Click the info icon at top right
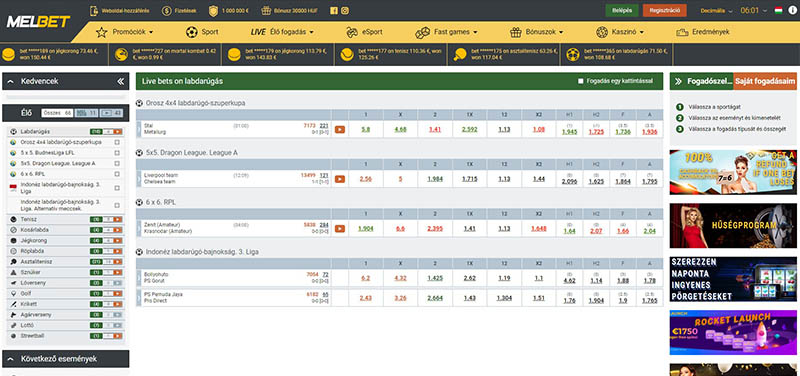This screenshot has height=376, width=800. [x=791, y=10]
